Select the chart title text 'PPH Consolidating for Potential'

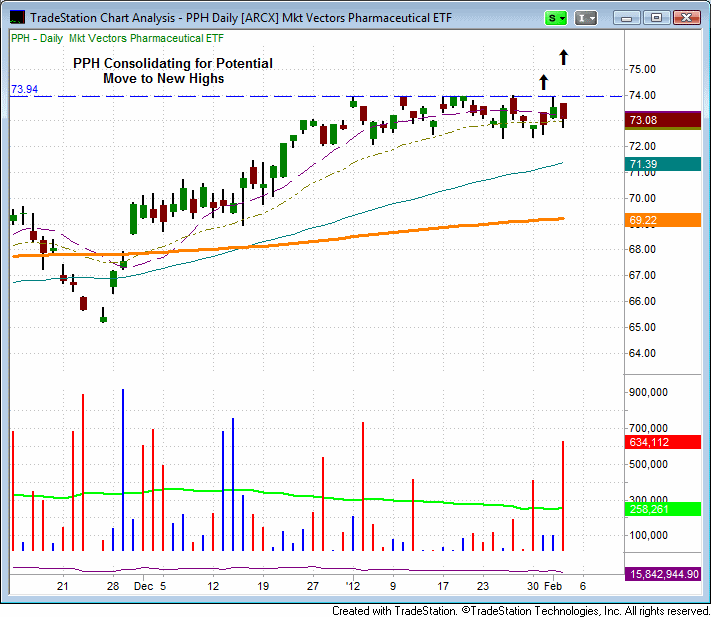point(173,63)
